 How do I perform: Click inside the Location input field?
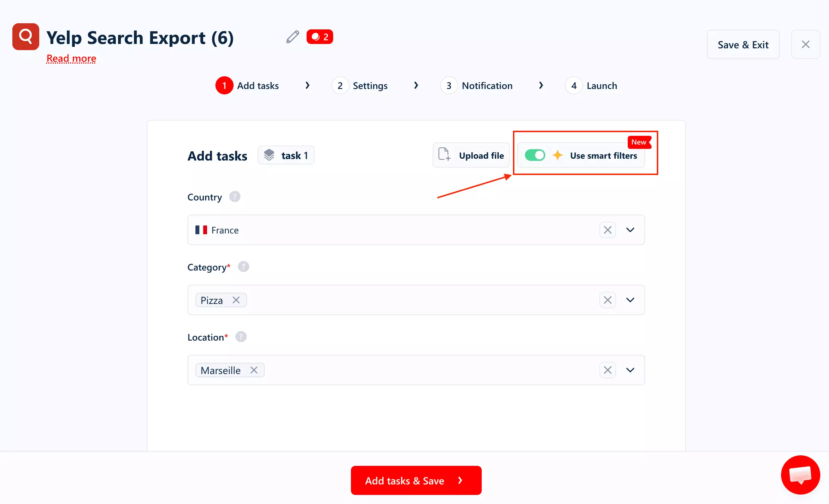coord(416,370)
